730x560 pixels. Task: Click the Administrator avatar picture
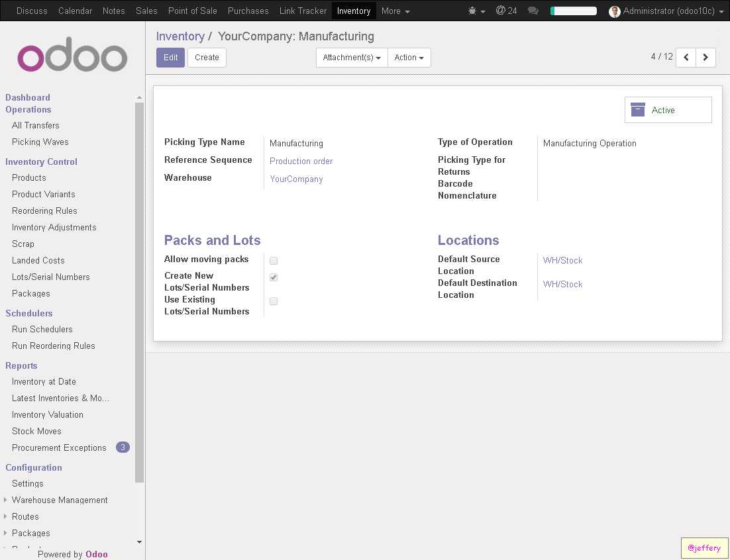click(615, 11)
